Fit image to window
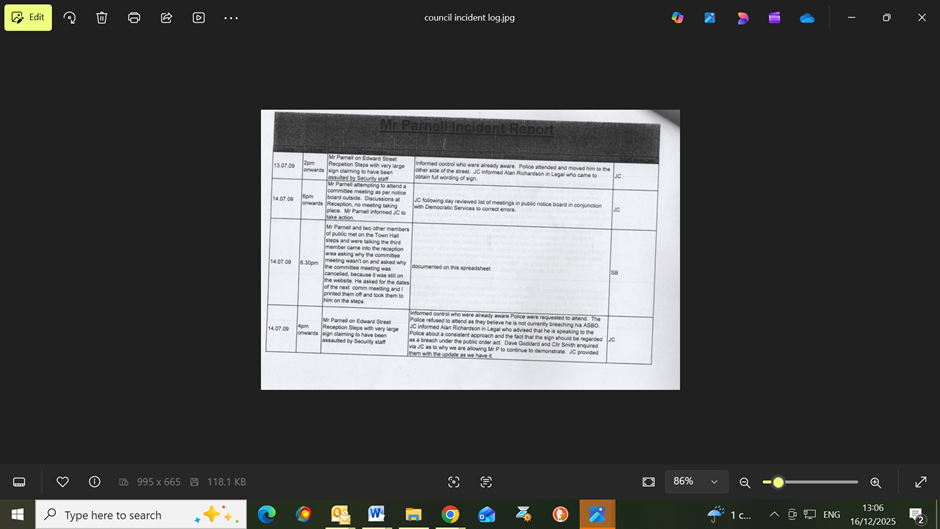Viewport: 940px width, 529px height. point(649,482)
